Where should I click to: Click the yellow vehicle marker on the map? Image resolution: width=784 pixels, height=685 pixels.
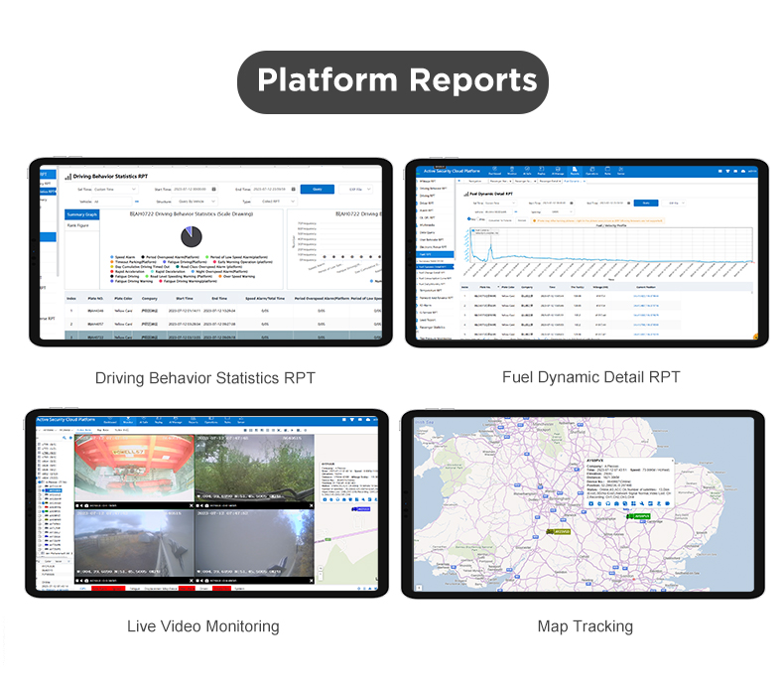[559, 531]
